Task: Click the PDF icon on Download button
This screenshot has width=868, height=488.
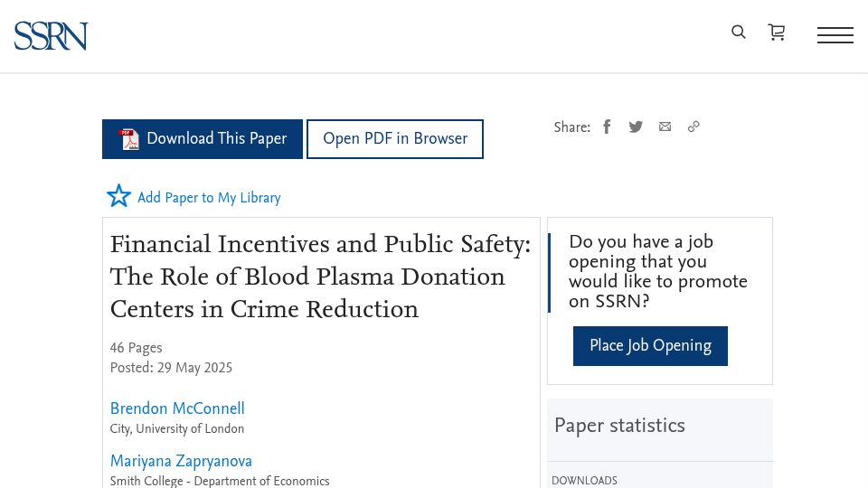Action: coord(129,139)
